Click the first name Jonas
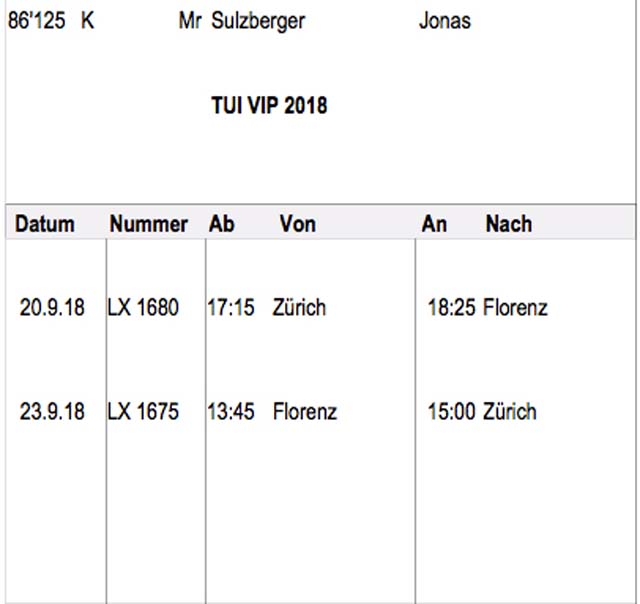The image size is (640, 604). 445,21
